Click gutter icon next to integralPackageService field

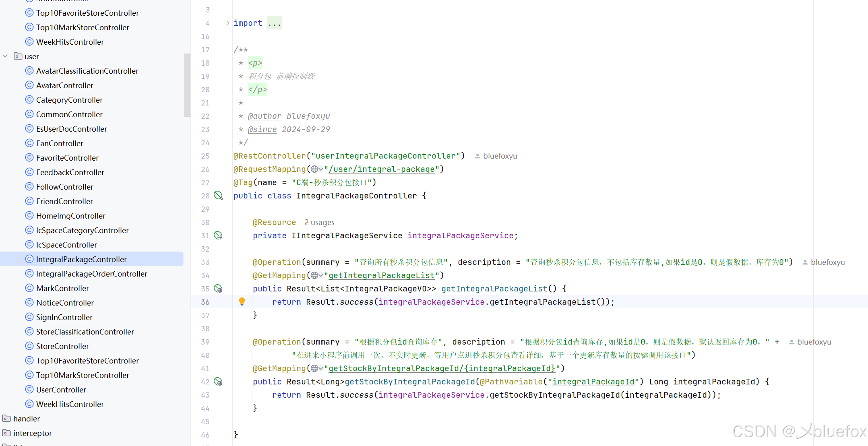tap(218, 235)
